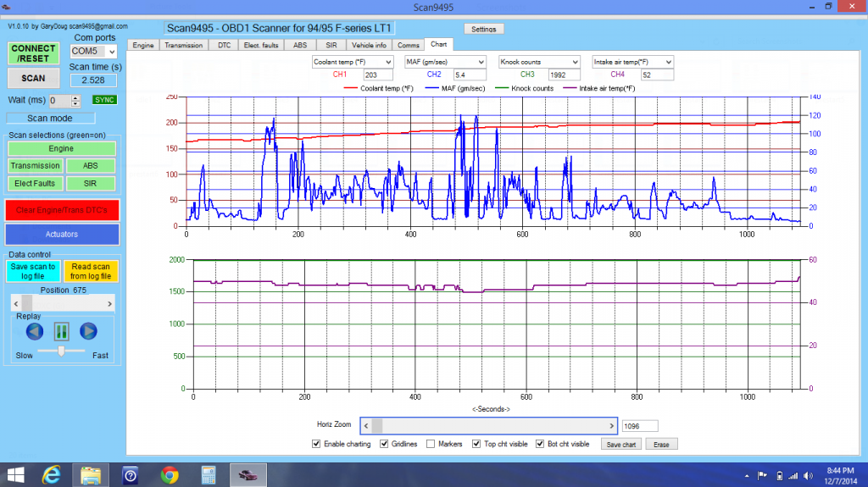Screen dimensions: 868x487
Task: Toggle the Top cht visible checkbox
Action: coord(476,444)
